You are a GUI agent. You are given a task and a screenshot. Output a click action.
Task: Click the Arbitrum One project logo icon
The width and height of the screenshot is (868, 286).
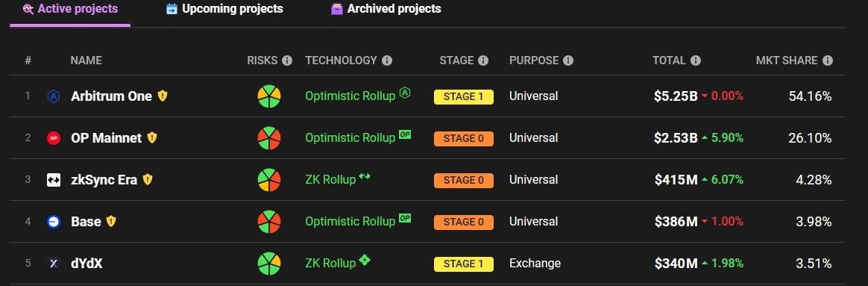coord(54,96)
